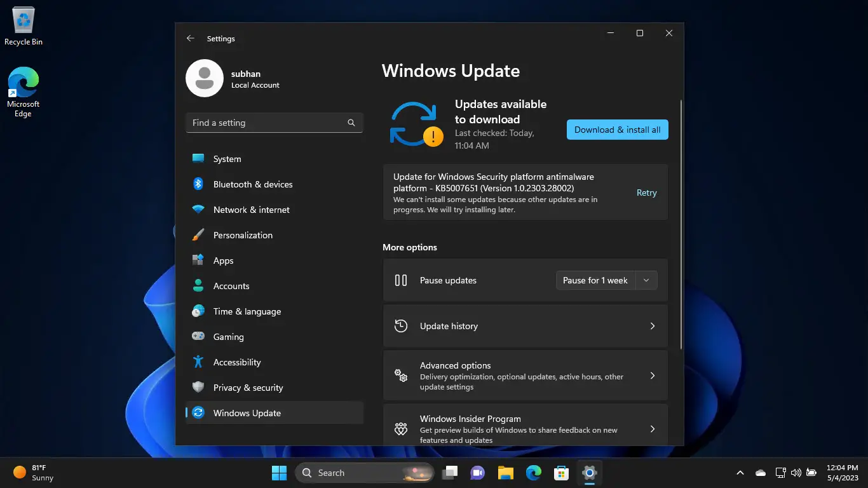Click the 'Updates available to download' heading

point(501,112)
